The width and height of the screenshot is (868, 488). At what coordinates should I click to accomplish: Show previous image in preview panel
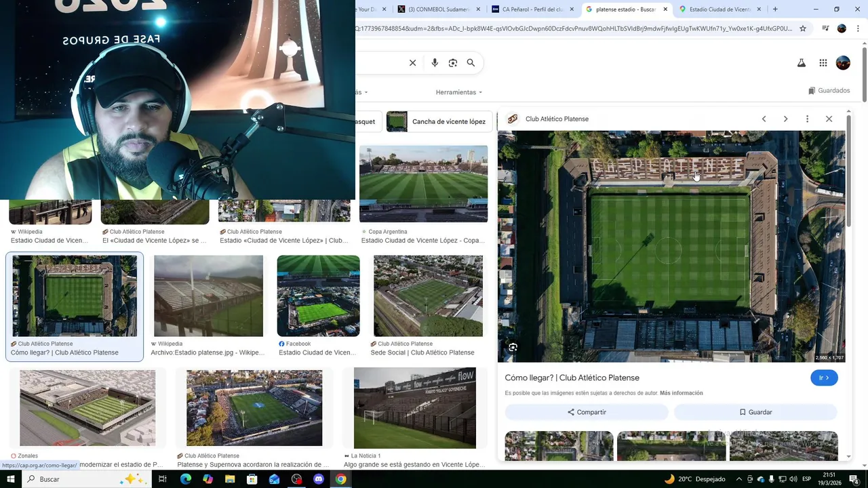point(764,119)
